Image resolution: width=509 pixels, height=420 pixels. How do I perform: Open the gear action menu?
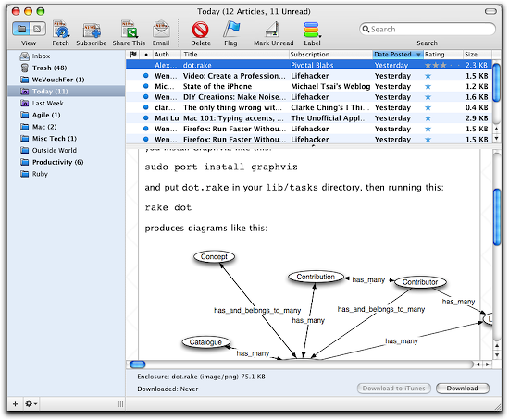[x=31, y=403]
